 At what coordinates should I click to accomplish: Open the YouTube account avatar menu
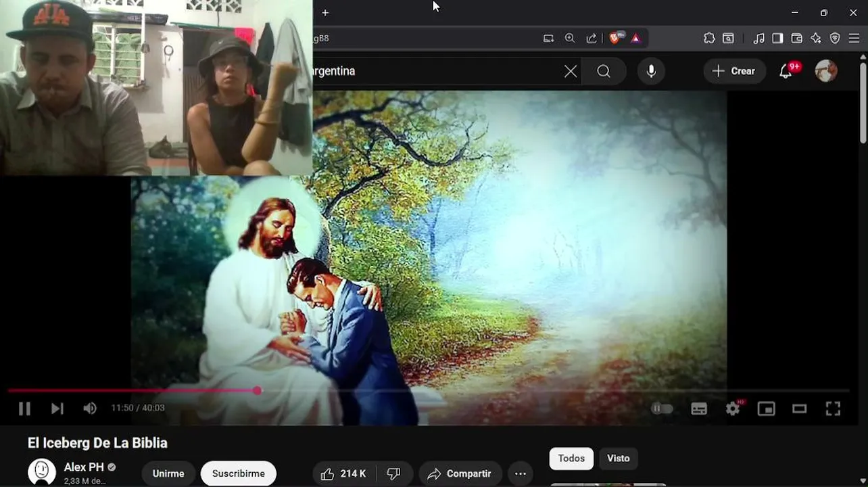[x=826, y=71]
